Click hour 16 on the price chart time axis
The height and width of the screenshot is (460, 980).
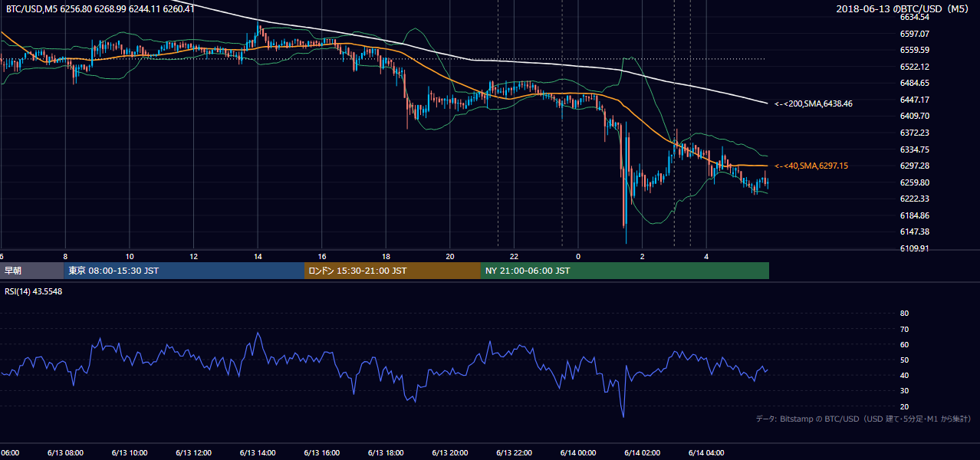322,256
